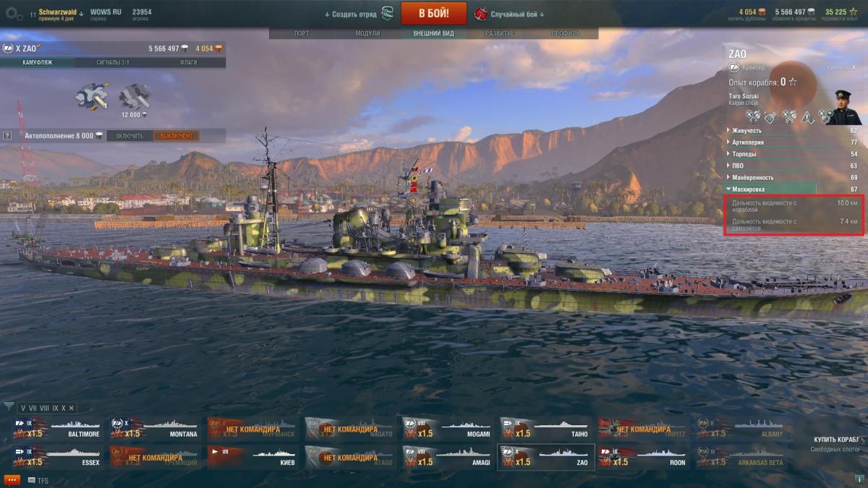
Task: Open the СИГНАЛЫ 3/8 tab
Action: [113, 62]
